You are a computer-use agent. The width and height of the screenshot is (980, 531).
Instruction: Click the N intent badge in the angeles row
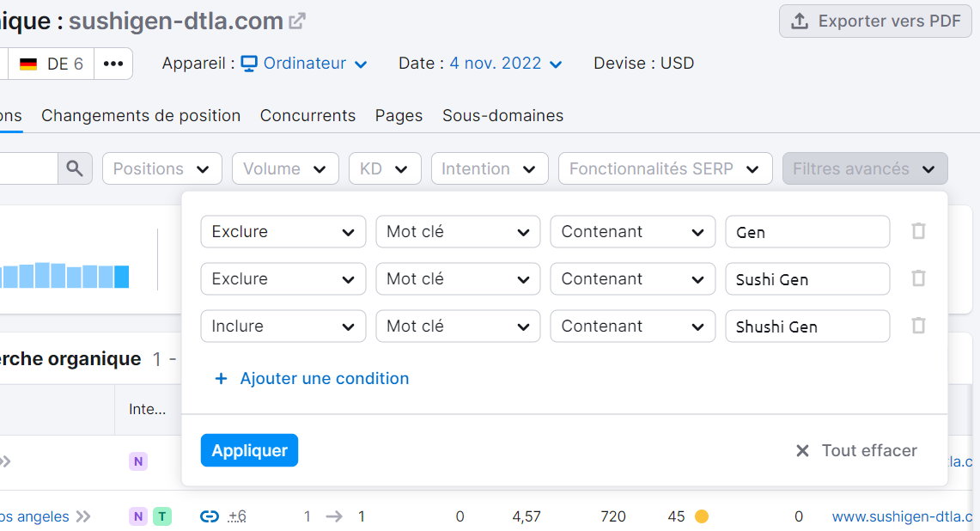point(138,516)
